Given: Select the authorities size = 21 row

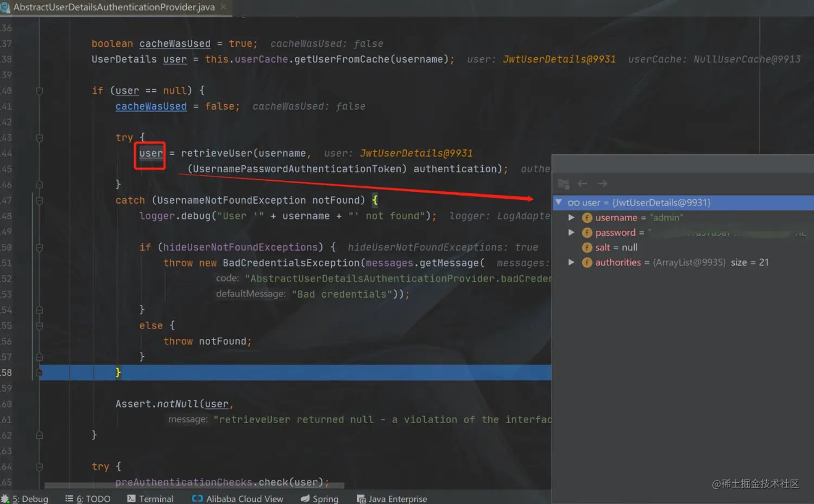Looking at the screenshot, I should 683,262.
